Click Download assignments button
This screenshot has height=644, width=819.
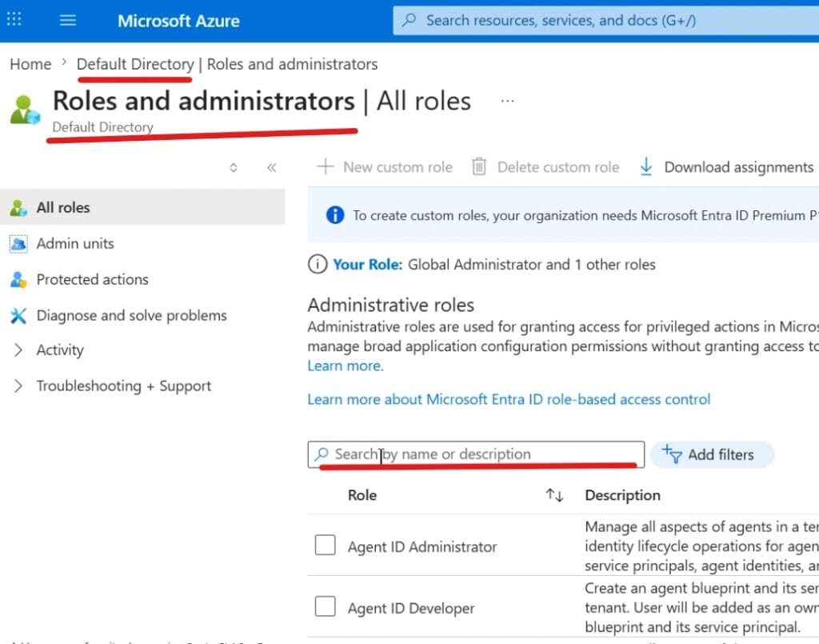(726, 167)
